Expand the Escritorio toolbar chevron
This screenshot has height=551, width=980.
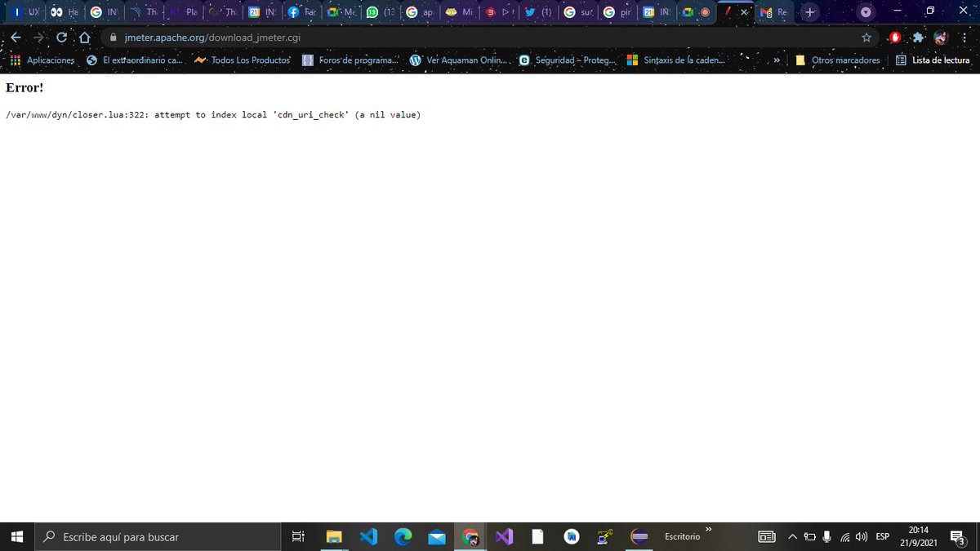pyautogui.click(x=708, y=530)
